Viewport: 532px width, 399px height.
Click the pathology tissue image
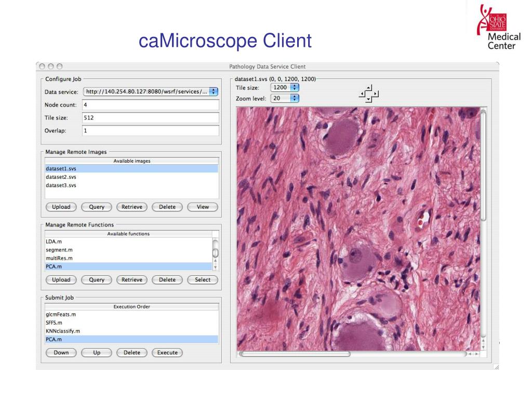tap(358, 229)
